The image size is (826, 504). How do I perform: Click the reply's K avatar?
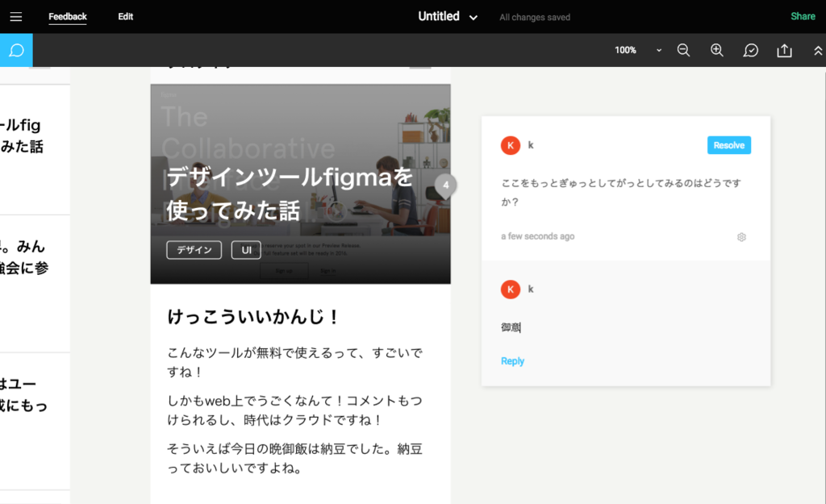pyautogui.click(x=511, y=289)
